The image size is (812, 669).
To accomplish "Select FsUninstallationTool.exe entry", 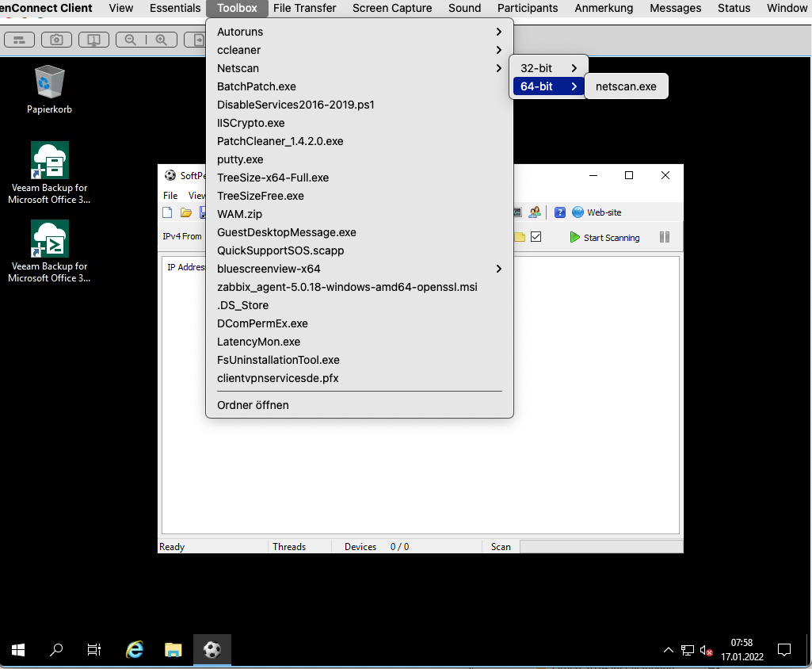I will pos(360,360).
